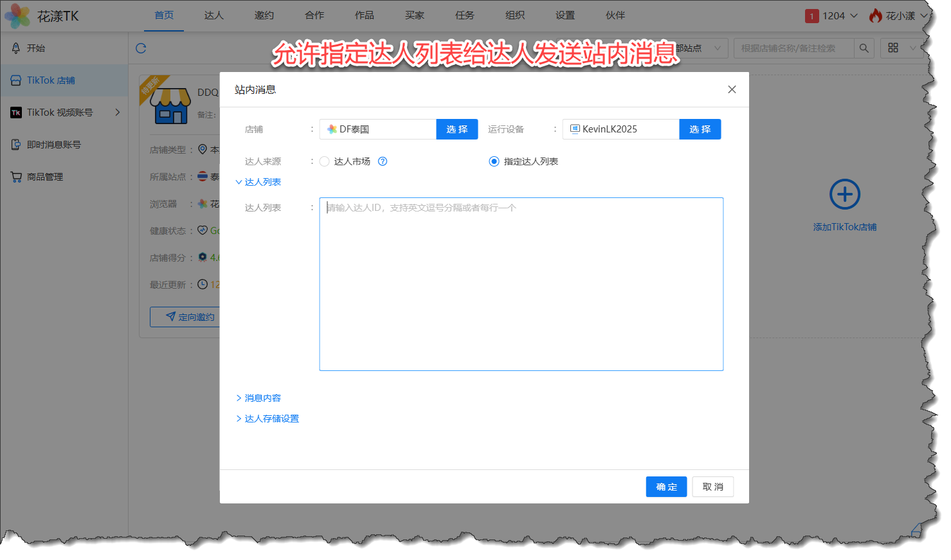The height and width of the screenshot is (560, 951).
Task: Click the plus icon to add TikTok store
Action: coord(844,194)
